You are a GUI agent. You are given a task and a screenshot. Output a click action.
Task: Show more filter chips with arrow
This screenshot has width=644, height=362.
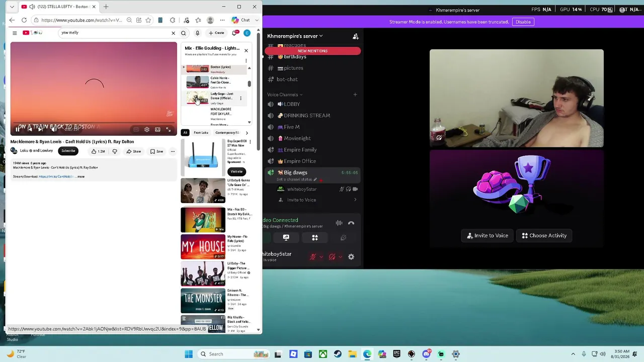pyautogui.click(x=247, y=133)
